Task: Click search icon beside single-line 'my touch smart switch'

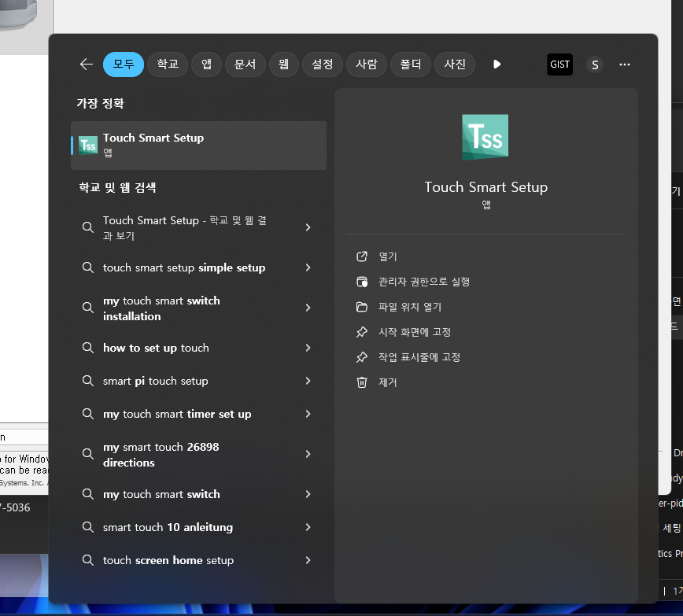Action: point(88,494)
